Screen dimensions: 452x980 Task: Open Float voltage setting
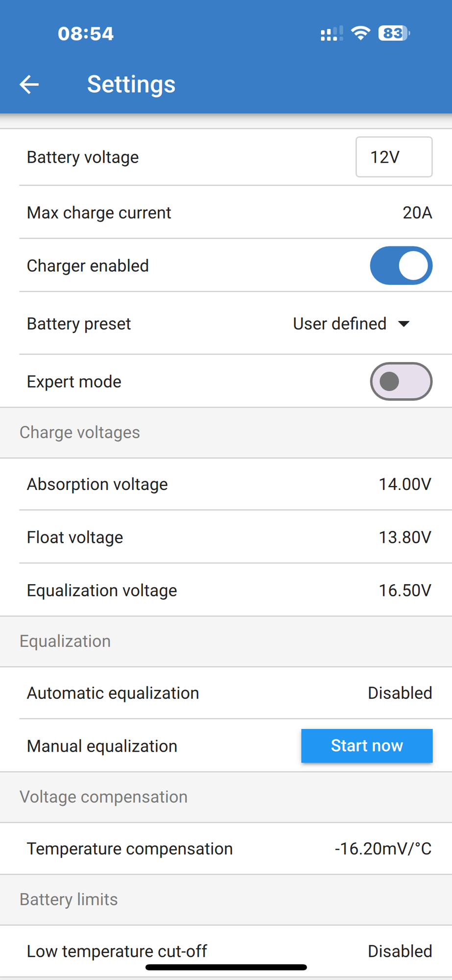[x=404, y=538]
